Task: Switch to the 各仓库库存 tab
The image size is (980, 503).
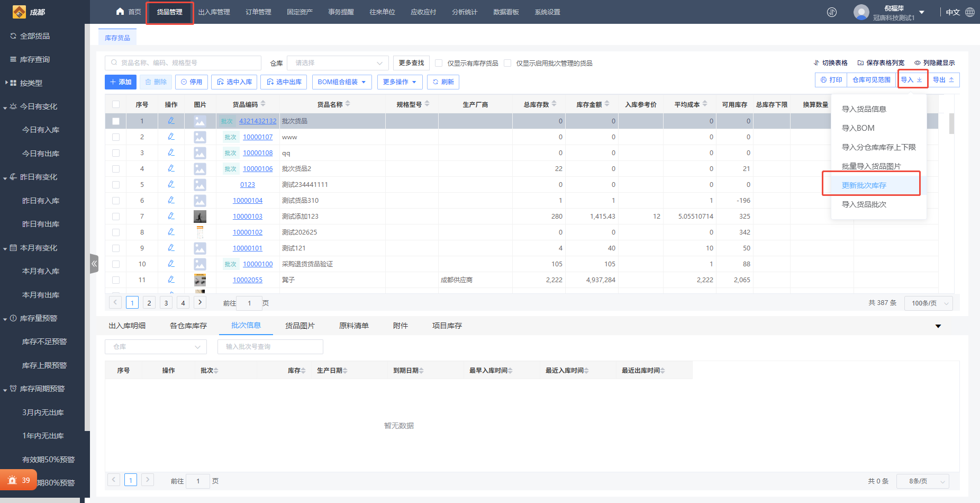Action: [x=188, y=326]
